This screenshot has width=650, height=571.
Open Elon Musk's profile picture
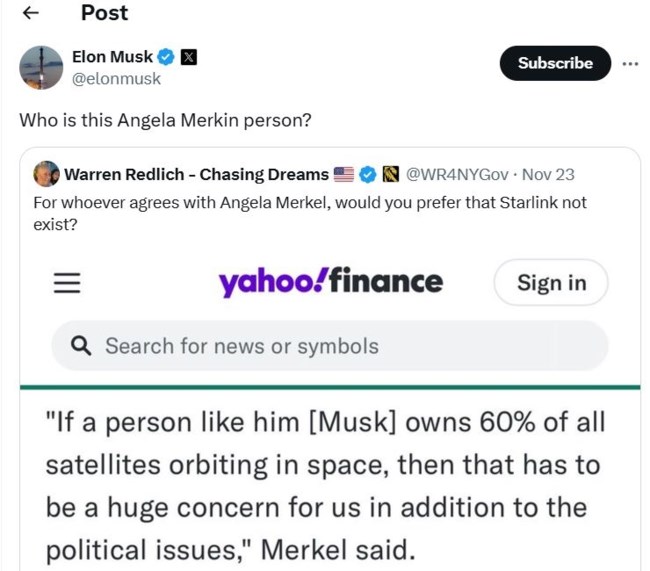pyautogui.click(x=41, y=67)
